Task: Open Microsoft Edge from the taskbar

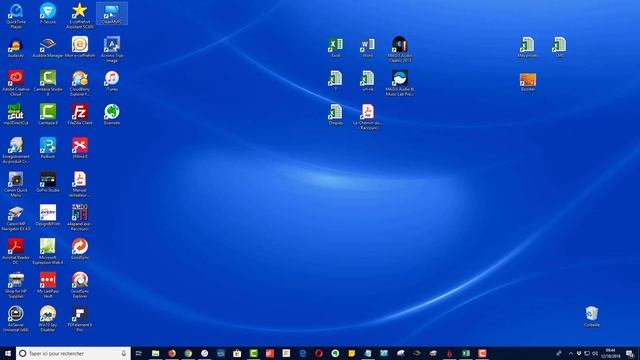Action: click(x=302, y=353)
